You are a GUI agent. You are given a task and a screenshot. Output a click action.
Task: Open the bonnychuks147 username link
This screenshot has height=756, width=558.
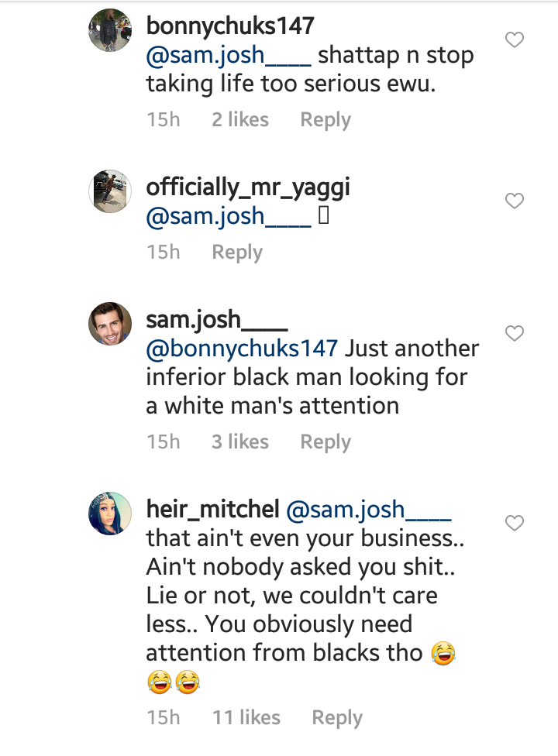coord(230,26)
